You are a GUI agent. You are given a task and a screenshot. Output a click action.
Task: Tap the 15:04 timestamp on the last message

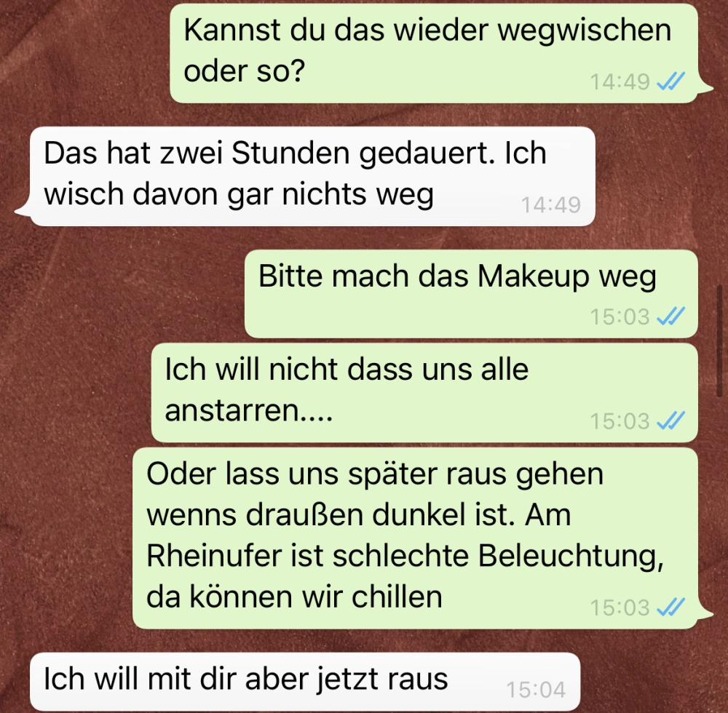(x=536, y=690)
